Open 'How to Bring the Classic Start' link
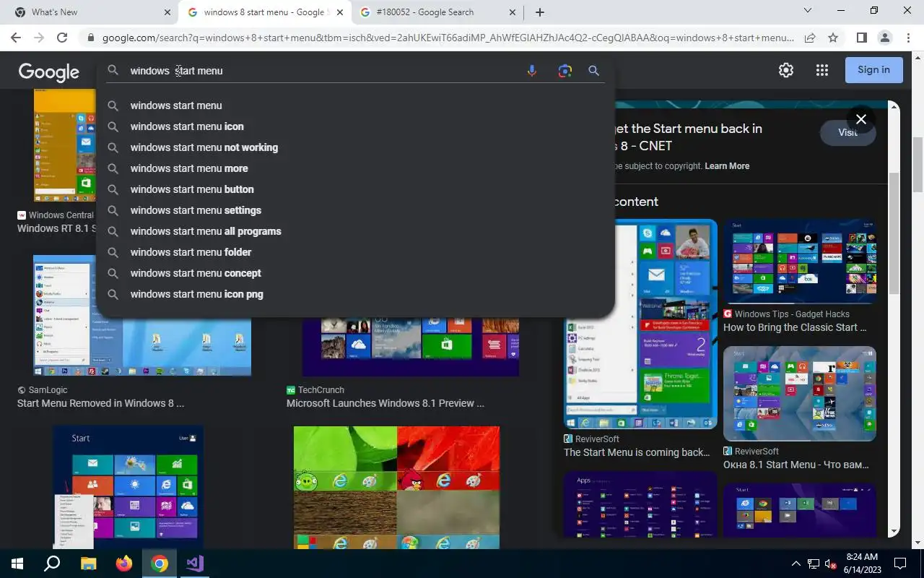Screen dimensions: 924x578 point(795,327)
